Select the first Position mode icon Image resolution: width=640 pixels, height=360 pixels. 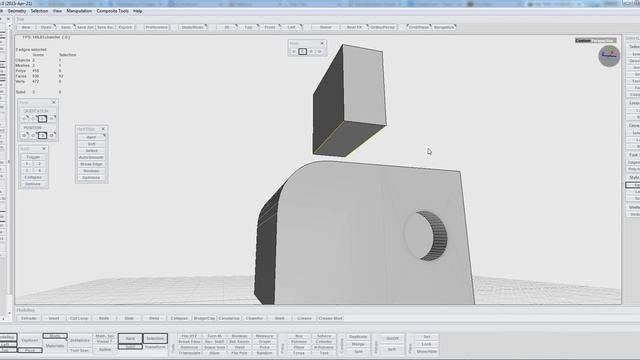point(24,135)
